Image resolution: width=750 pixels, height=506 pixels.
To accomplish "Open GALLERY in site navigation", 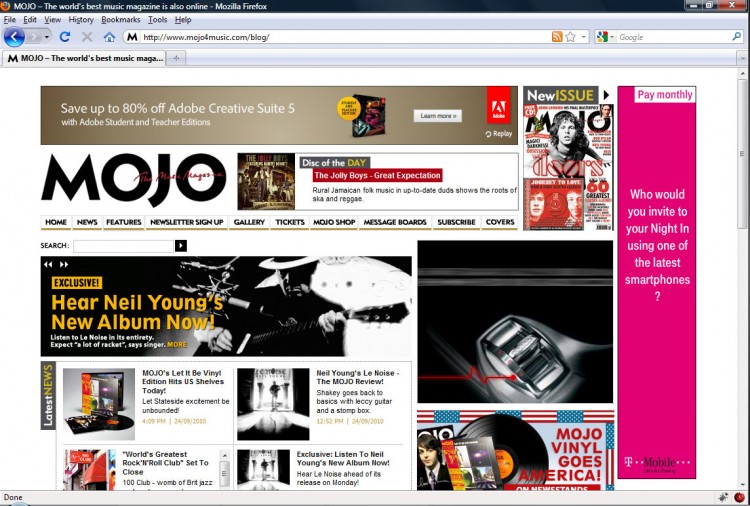I will (x=249, y=222).
